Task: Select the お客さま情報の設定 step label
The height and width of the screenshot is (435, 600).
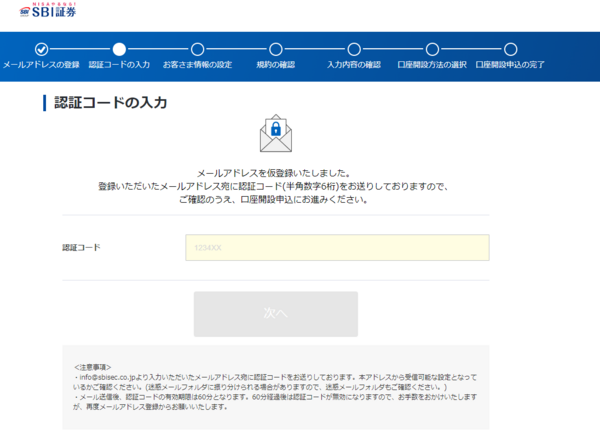Action: (x=197, y=65)
